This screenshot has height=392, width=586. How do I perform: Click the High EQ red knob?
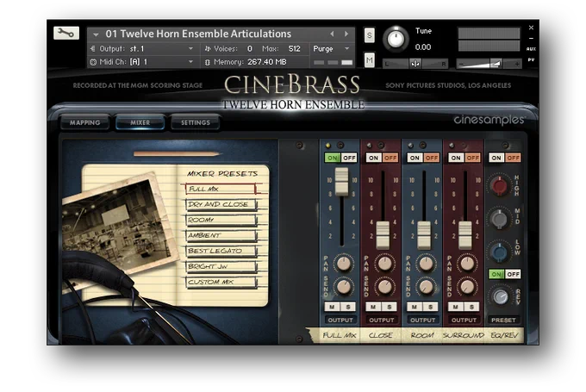(499, 186)
